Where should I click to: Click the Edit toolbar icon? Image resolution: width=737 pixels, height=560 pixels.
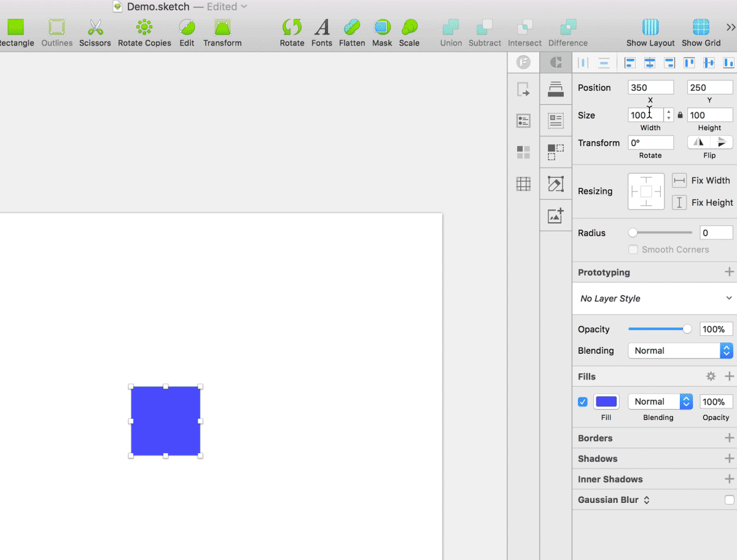pyautogui.click(x=187, y=27)
